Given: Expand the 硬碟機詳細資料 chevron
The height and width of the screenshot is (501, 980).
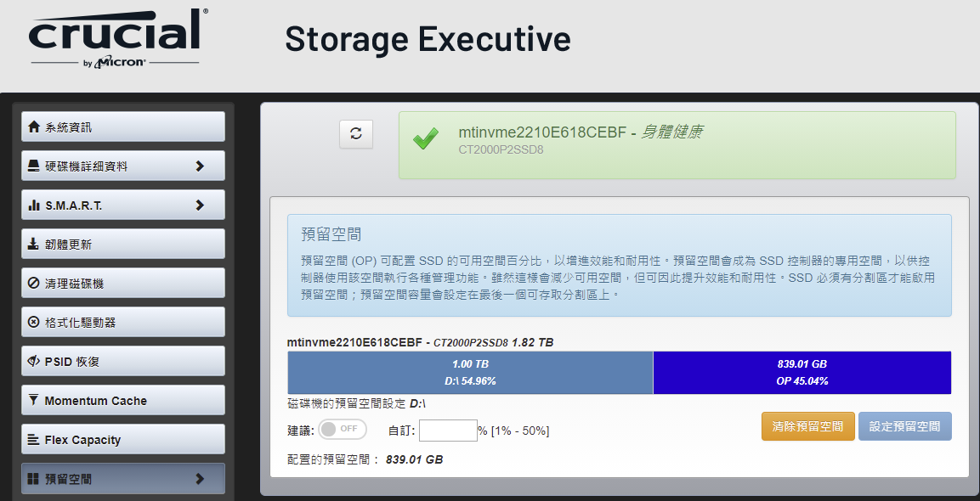Looking at the screenshot, I should 200,166.
